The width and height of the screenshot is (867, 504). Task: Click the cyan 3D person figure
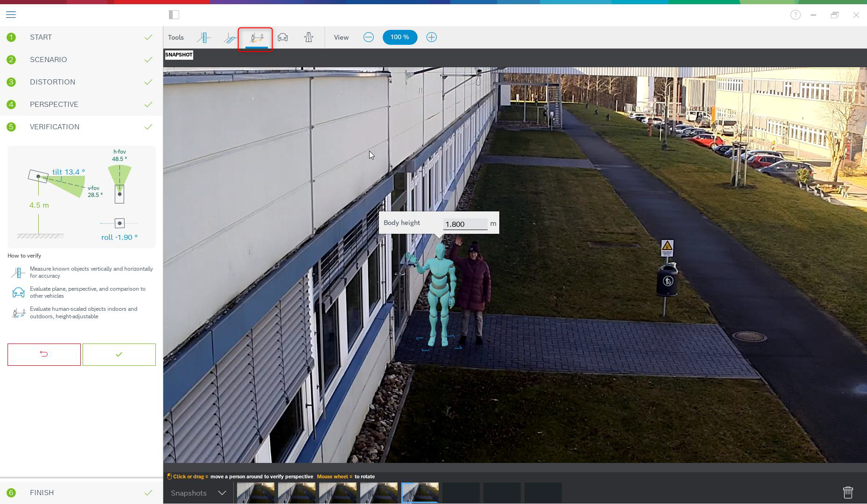coord(439,294)
